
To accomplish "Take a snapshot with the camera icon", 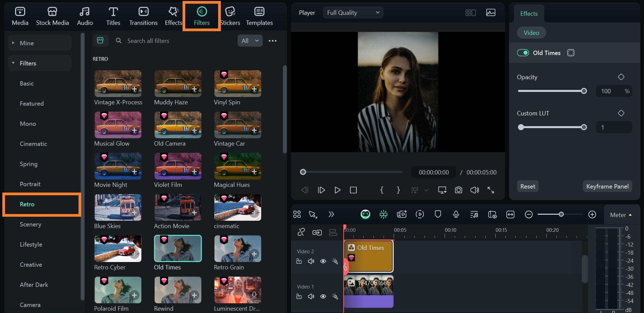I will (x=458, y=190).
